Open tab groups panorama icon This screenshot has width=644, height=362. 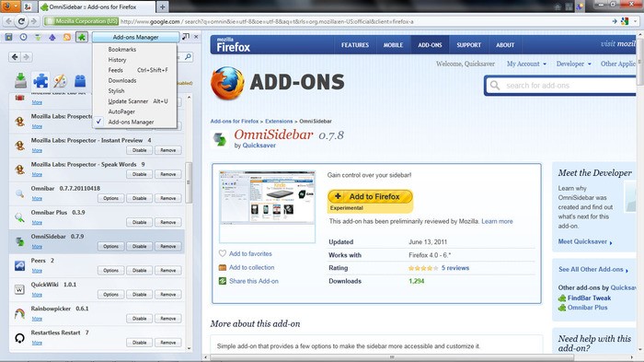[569, 6]
